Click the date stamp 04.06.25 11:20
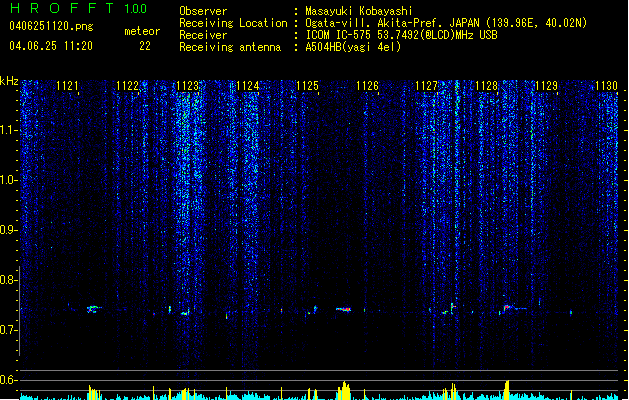Image resolution: width=629 pixels, height=400 pixels. click(51, 46)
